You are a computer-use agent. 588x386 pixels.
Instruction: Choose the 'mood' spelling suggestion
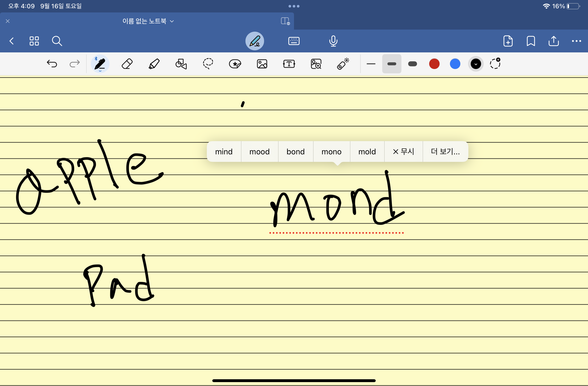(x=259, y=152)
